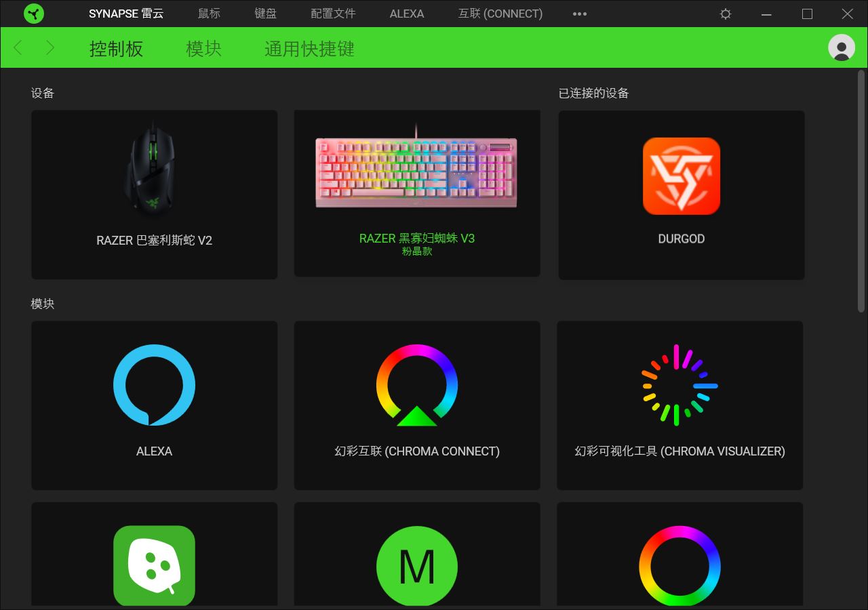Click the 粉晶款 keyboard subtitle
Screen dimensions: 868x610
[417, 251]
